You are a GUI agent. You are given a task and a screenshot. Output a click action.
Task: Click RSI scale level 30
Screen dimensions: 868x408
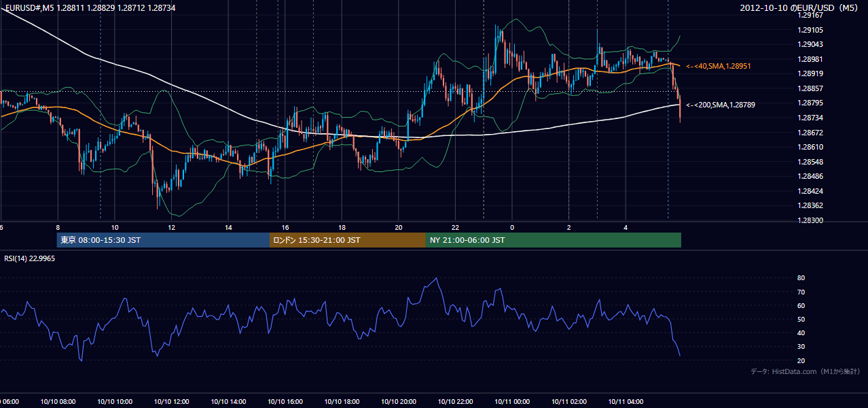click(x=801, y=347)
